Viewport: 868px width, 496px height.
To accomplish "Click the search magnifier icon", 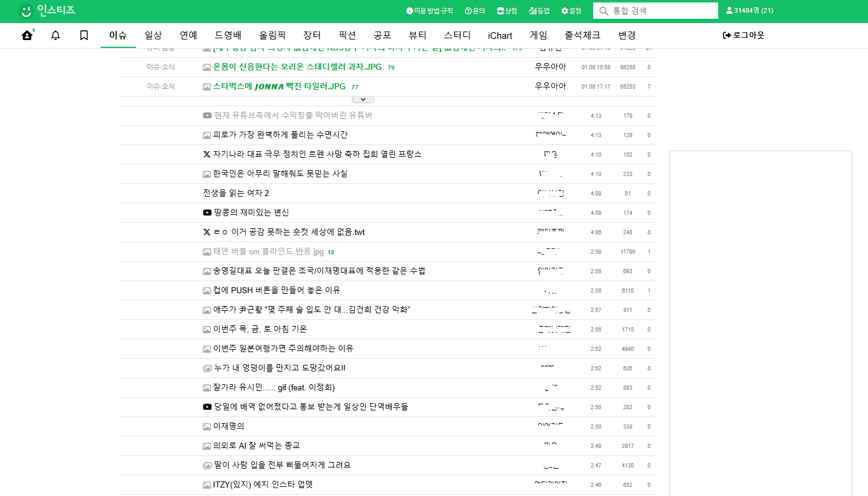I will pos(604,11).
